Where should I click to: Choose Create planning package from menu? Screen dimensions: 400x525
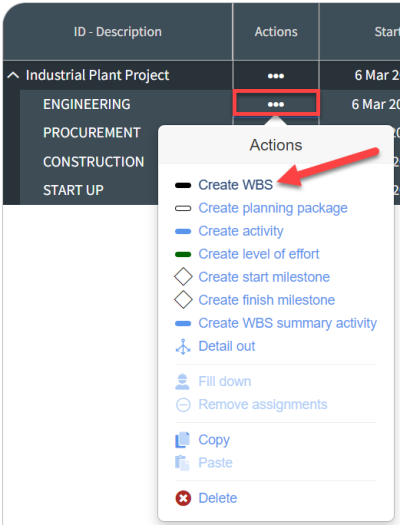(x=273, y=208)
